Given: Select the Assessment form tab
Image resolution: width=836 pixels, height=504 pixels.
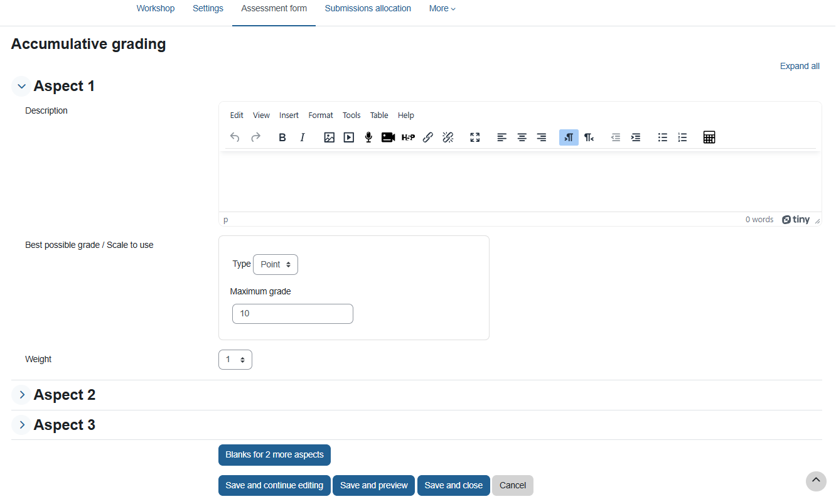Looking at the screenshot, I should point(274,9).
